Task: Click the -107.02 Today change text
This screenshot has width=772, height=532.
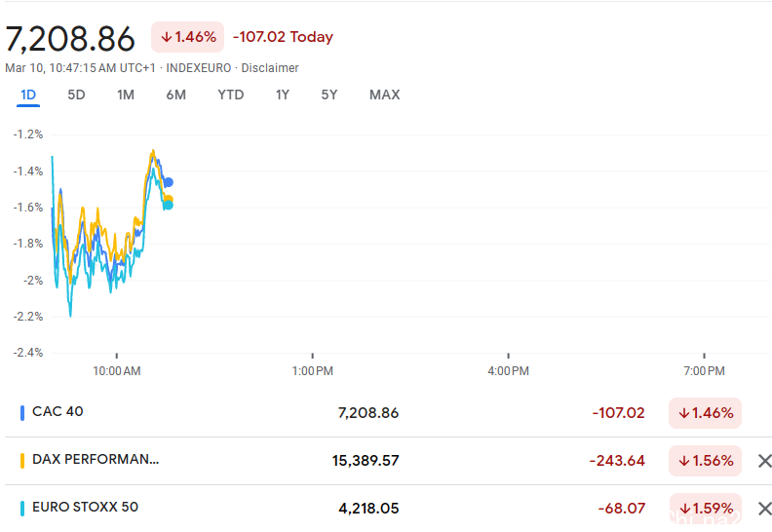Action: pyautogui.click(x=283, y=37)
